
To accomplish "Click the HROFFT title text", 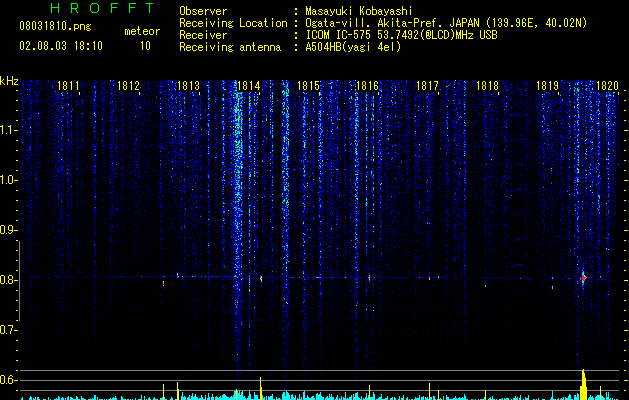I will (x=102, y=8).
